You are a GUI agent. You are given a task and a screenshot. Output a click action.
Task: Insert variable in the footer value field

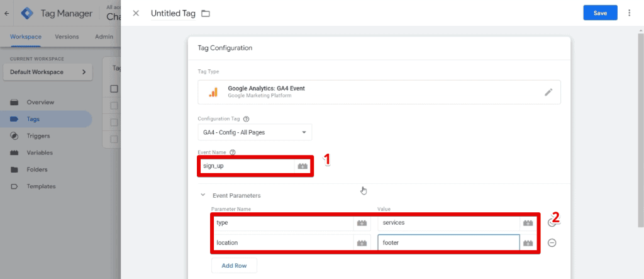pos(528,243)
